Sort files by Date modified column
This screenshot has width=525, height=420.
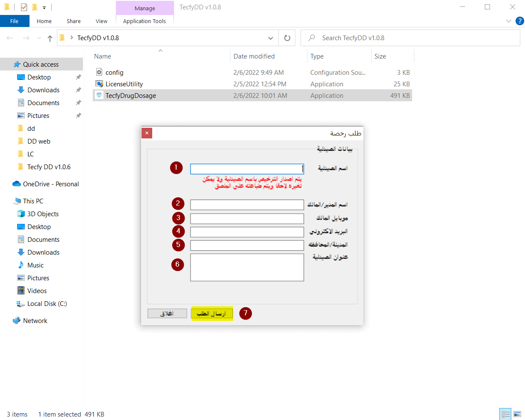254,56
